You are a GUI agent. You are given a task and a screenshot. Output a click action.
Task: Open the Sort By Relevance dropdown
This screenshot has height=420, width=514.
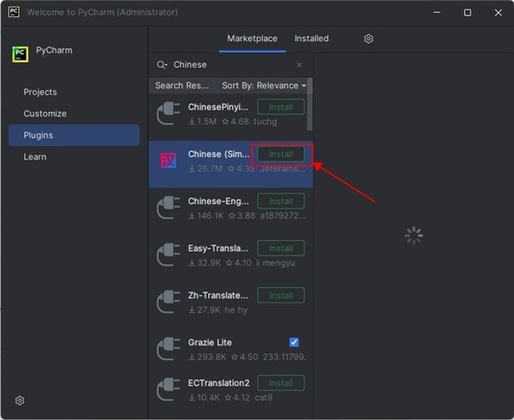click(x=263, y=86)
